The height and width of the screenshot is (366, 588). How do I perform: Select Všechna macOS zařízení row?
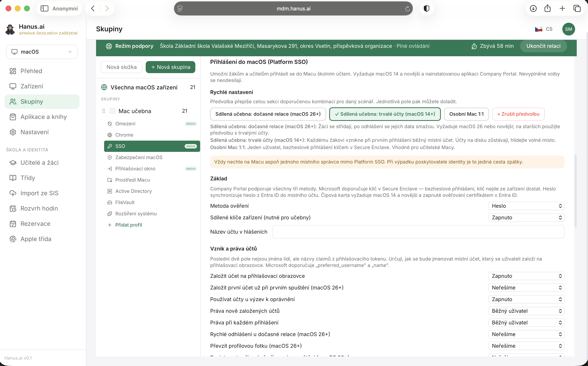tap(148, 87)
